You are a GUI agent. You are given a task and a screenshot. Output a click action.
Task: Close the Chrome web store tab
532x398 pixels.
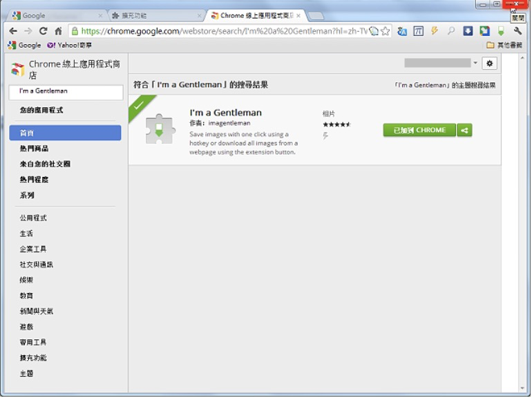[298, 16]
